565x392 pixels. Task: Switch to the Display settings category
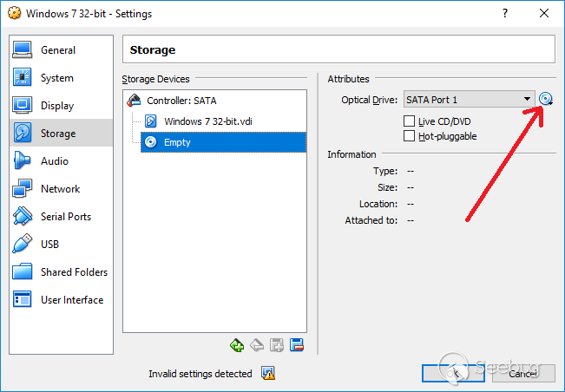click(x=61, y=106)
